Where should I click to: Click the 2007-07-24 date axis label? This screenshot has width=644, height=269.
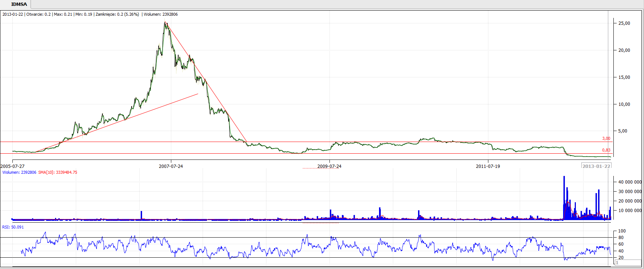(x=171, y=166)
